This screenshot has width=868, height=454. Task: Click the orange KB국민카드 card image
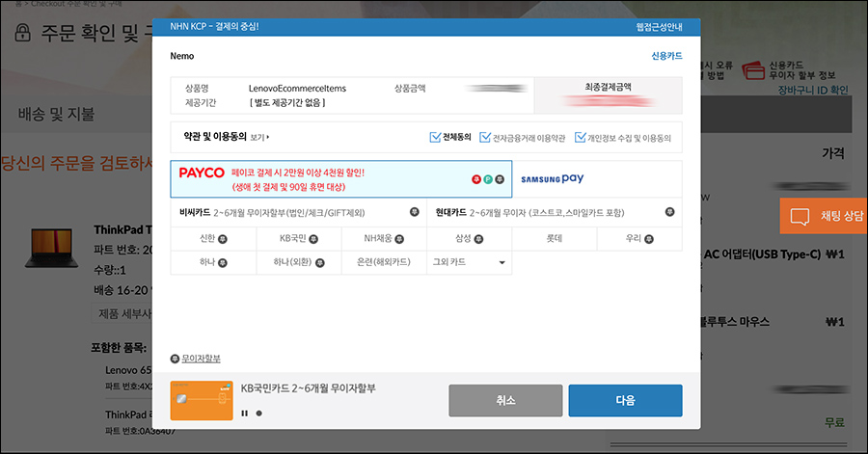click(x=202, y=400)
